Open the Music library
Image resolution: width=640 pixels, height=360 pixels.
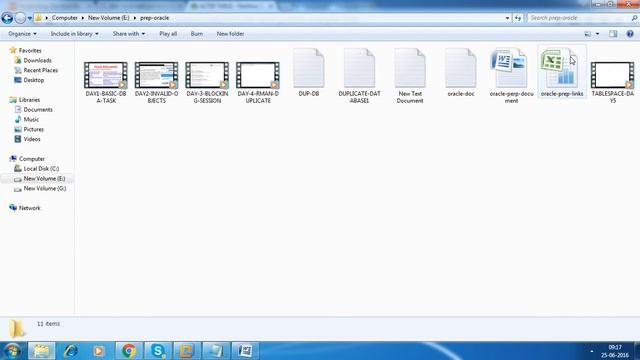pyautogui.click(x=31, y=119)
